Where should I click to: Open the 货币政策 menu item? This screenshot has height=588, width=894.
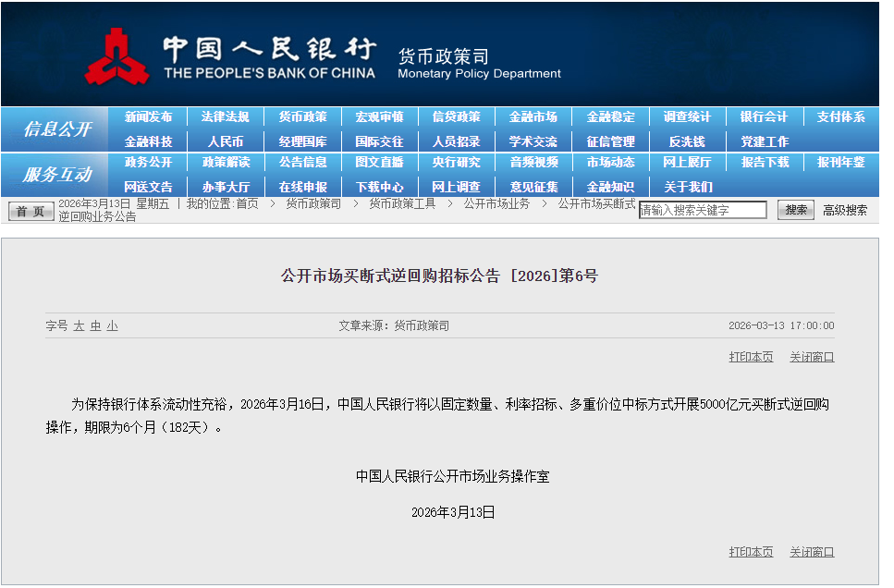tap(302, 117)
